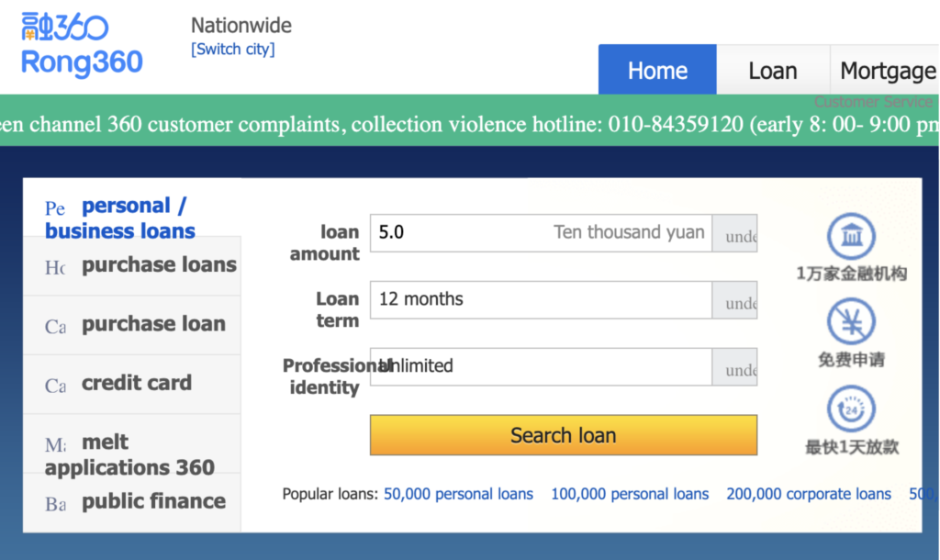Image resolution: width=940 pixels, height=560 pixels.
Task: Open 100,000 personal loans link
Action: click(630, 494)
